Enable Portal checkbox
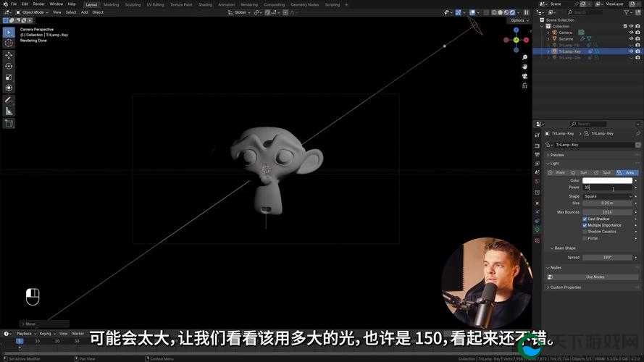644x362 pixels. [585, 238]
